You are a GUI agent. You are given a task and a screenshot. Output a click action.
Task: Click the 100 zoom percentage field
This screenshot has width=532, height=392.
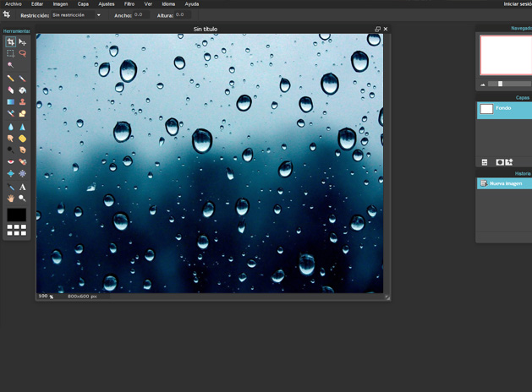[x=43, y=297]
